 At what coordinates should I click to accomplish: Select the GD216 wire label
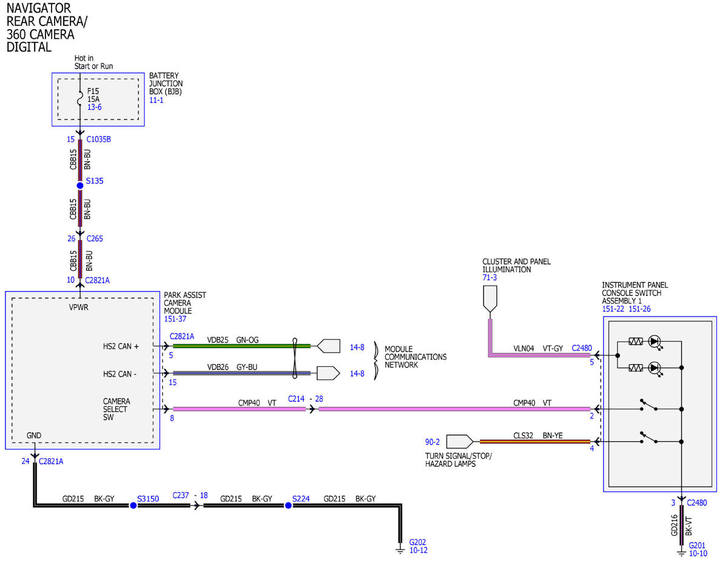tap(674, 525)
